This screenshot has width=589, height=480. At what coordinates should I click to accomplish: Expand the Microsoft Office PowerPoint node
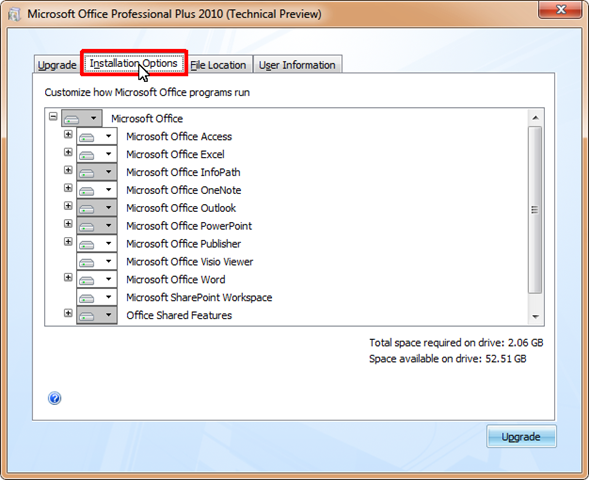pyautogui.click(x=68, y=224)
